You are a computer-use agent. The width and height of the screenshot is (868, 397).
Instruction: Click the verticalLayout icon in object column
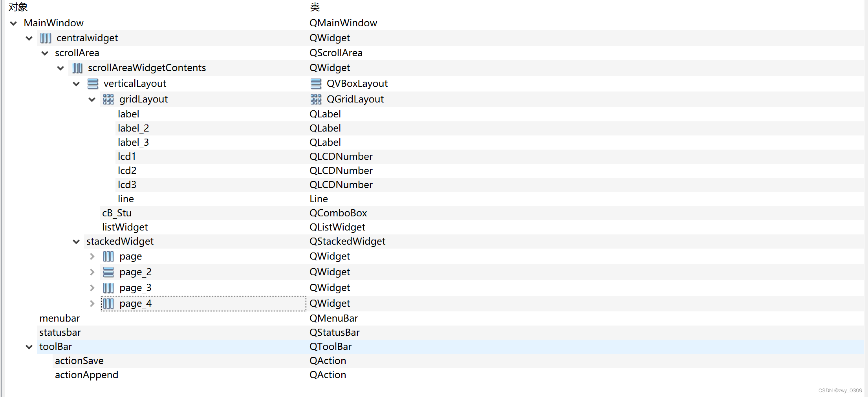tap(93, 84)
